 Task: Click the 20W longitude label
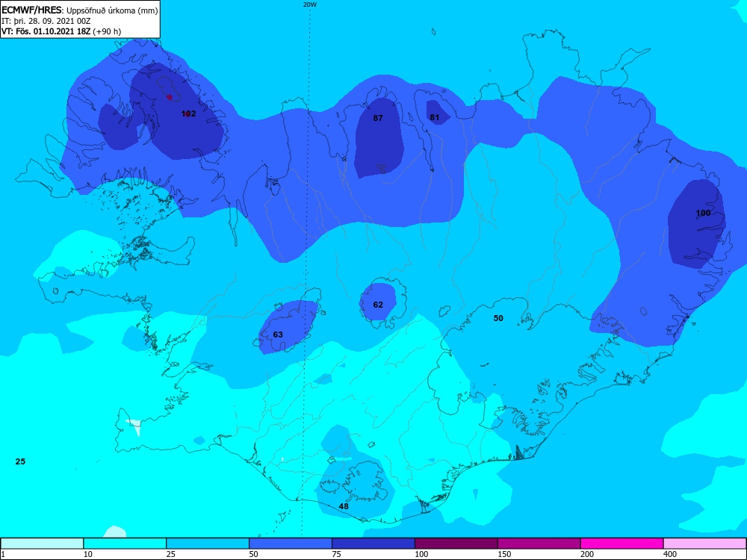click(310, 4)
